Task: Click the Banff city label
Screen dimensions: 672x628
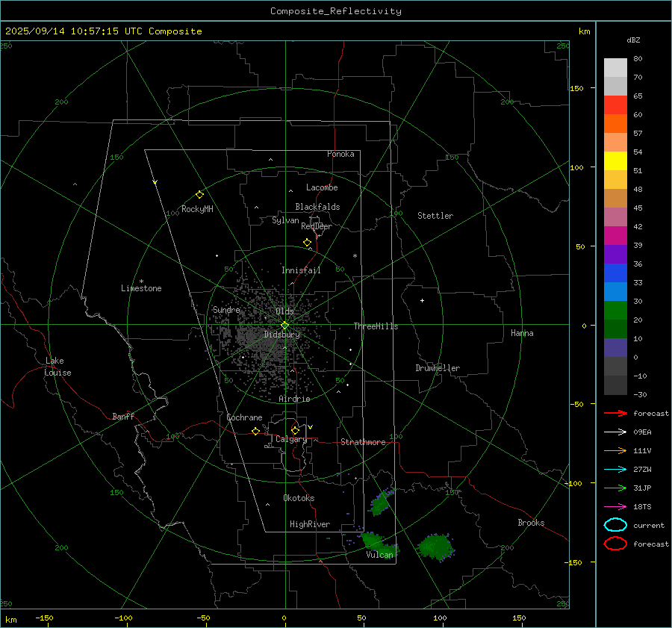Action: 123,416
